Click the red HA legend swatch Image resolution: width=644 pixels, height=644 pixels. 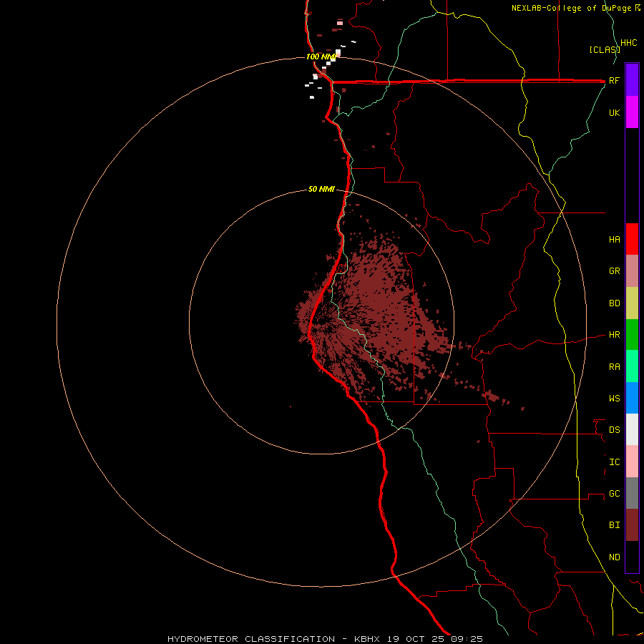(x=632, y=239)
